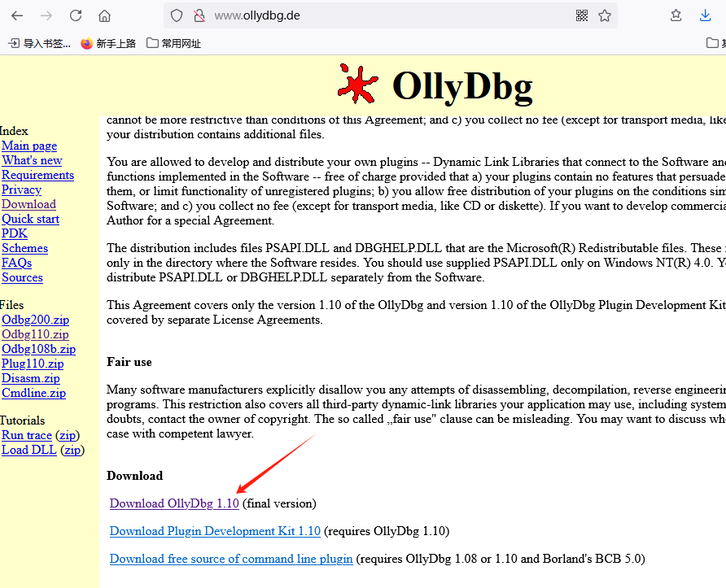The image size is (726, 588).
Task: Download the Odbg108b.zip file
Action: pos(38,349)
